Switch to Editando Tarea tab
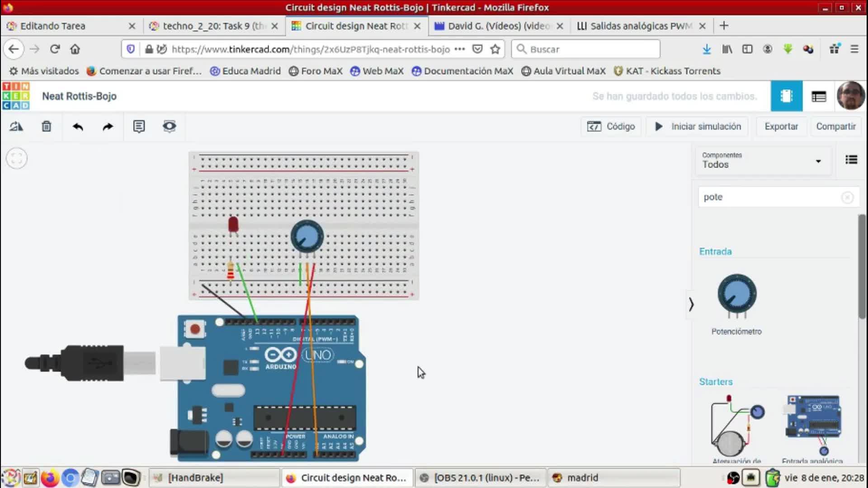868x488 pixels. point(52,26)
